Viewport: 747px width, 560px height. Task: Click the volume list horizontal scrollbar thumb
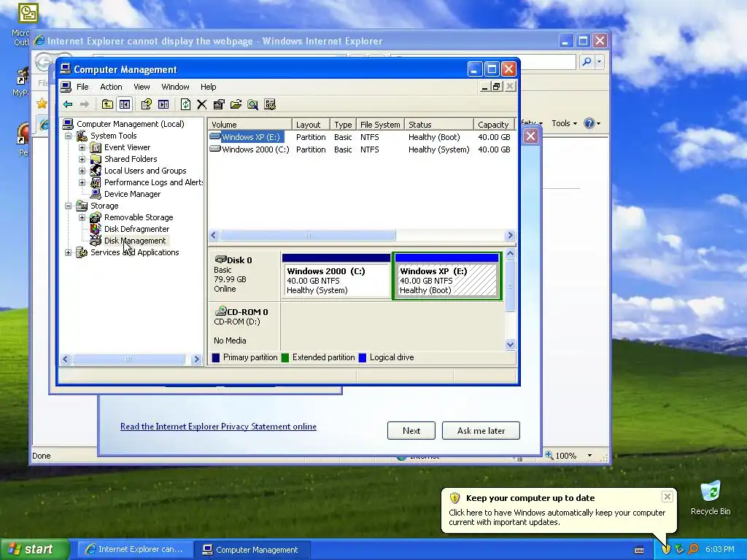pyautogui.click(x=308, y=236)
